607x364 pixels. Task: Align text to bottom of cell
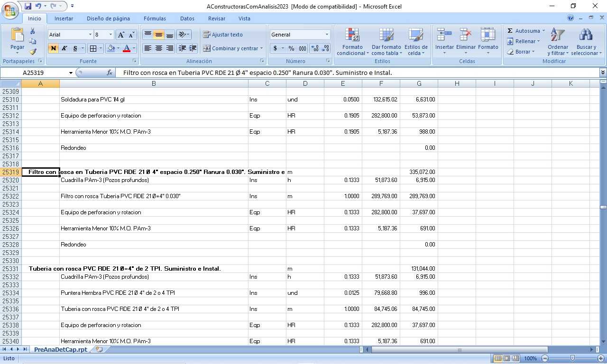[x=170, y=35]
